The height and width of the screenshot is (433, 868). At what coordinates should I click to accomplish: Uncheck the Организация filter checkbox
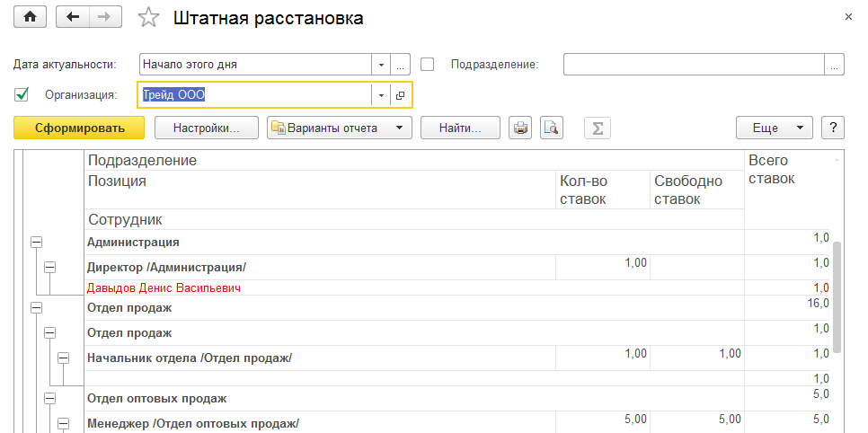(x=23, y=94)
